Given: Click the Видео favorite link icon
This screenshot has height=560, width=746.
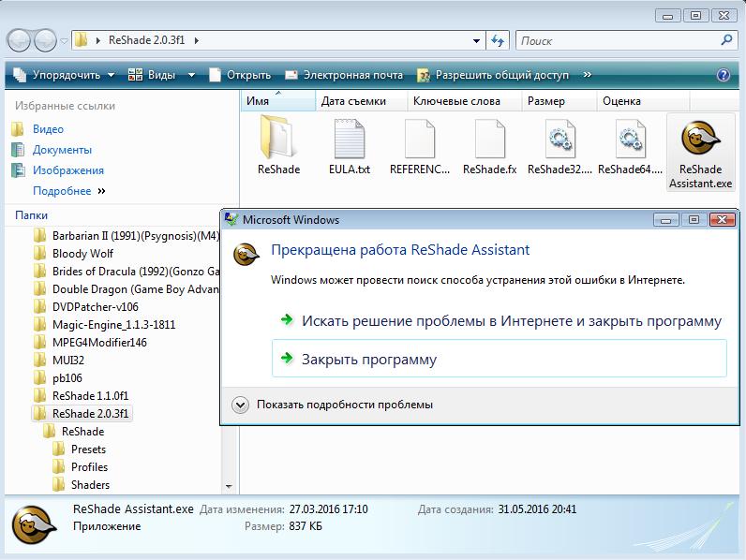Looking at the screenshot, I should click(18, 129).
